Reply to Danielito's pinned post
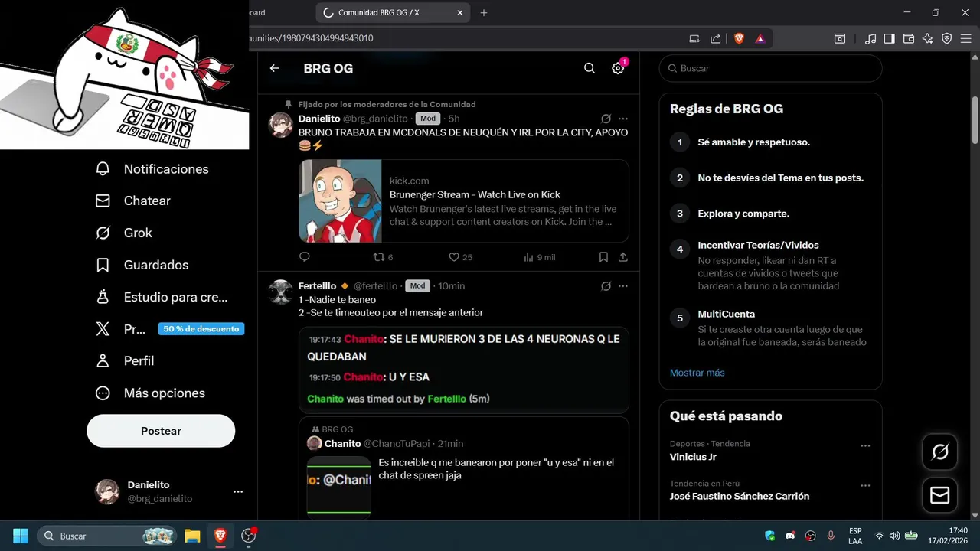 305,257
